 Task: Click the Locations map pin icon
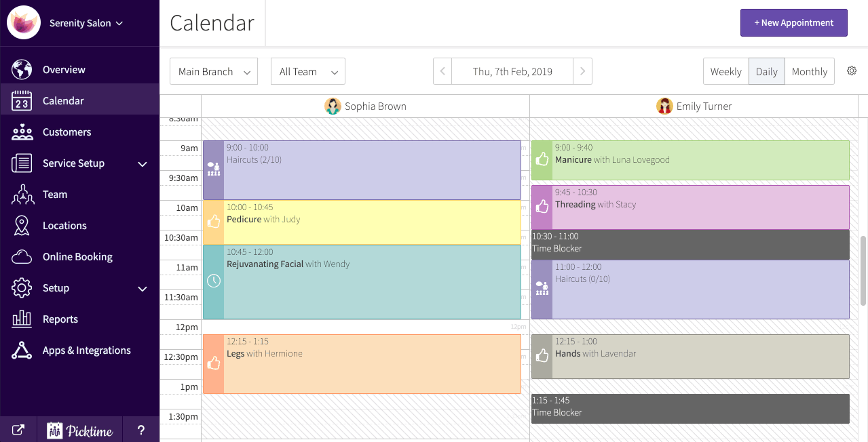[22, 225]
